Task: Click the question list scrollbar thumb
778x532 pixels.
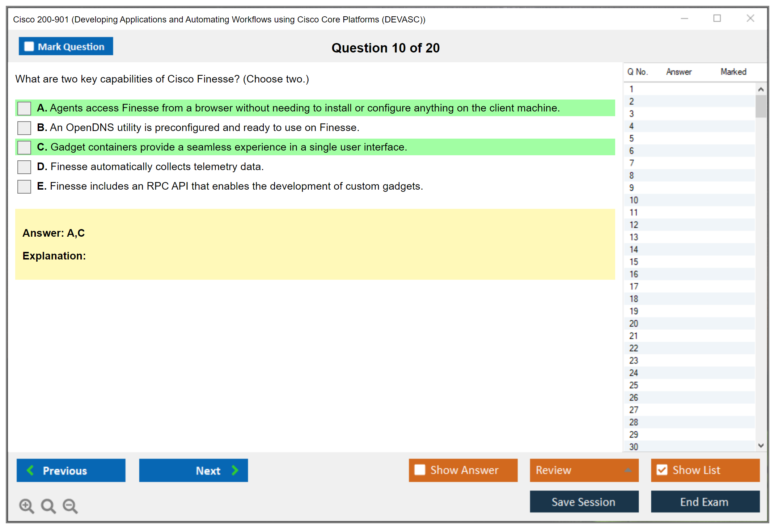Action: point(761,106)
